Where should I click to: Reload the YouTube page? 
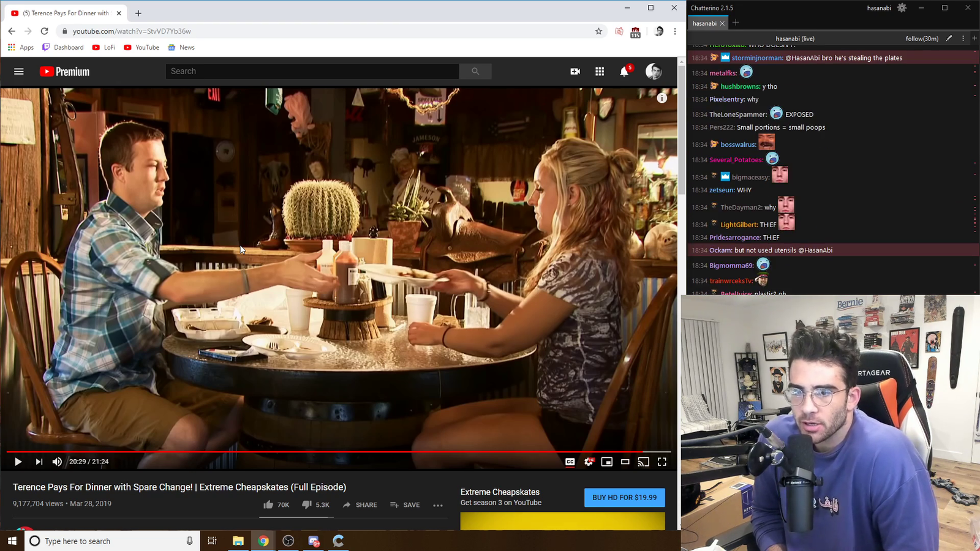pos(44,31)
